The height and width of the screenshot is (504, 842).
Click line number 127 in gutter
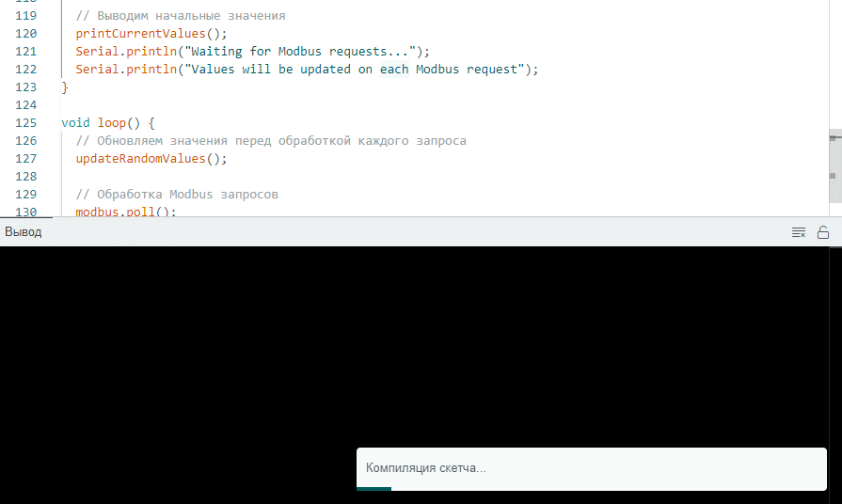tap(26, 159)
